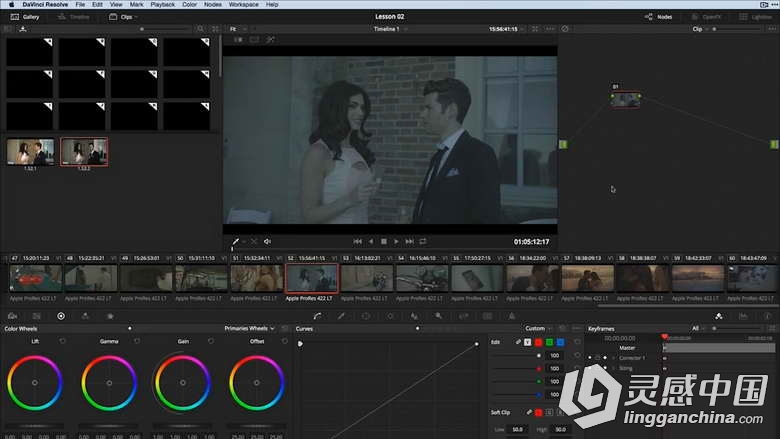Screen dimensions: 780x439
Task: Open the Clips dropdown in the toolbar
Action: (x=123, y=17)
